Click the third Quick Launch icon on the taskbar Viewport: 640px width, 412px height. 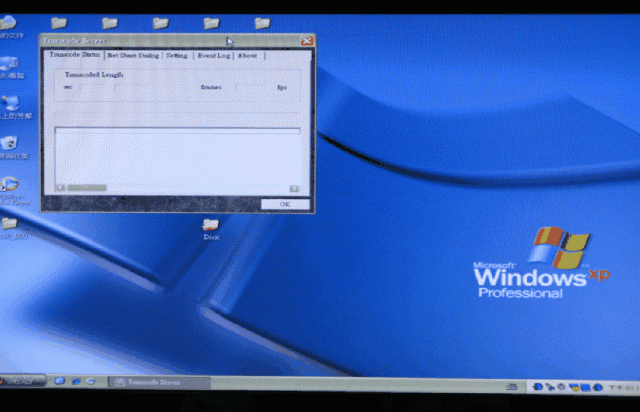90,381
